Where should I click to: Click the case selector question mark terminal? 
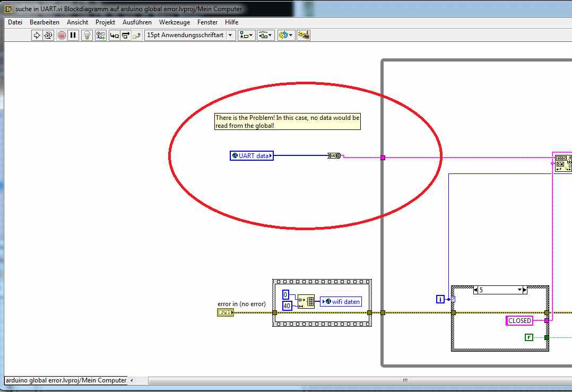[453, 299]
